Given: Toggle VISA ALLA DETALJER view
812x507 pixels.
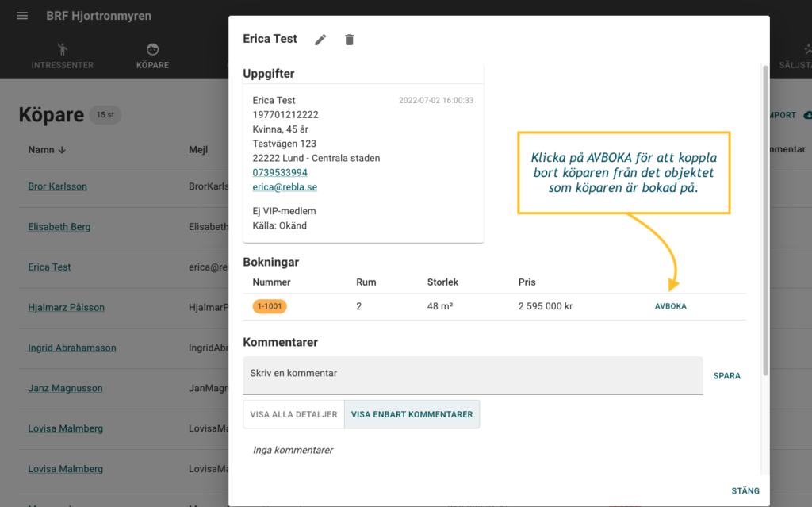Looking at the screenshot, I should (x=293, y=414).
